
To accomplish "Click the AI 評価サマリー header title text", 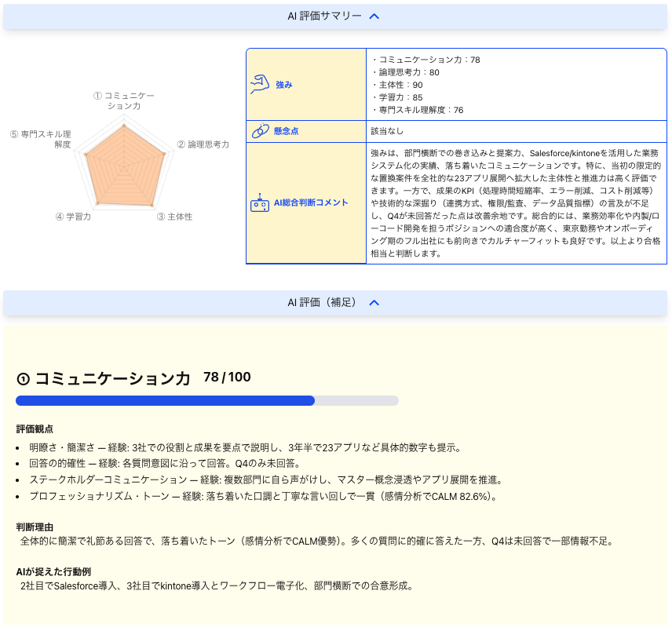I will (x=324, y=16).
